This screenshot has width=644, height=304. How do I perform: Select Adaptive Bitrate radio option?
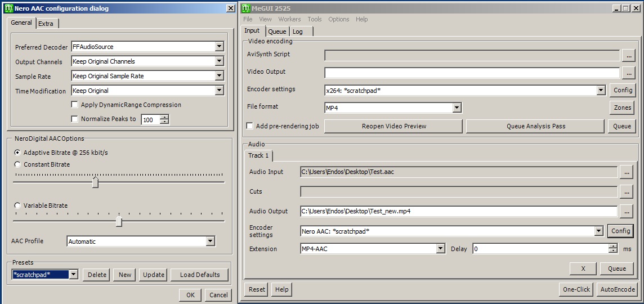(17, 153)
